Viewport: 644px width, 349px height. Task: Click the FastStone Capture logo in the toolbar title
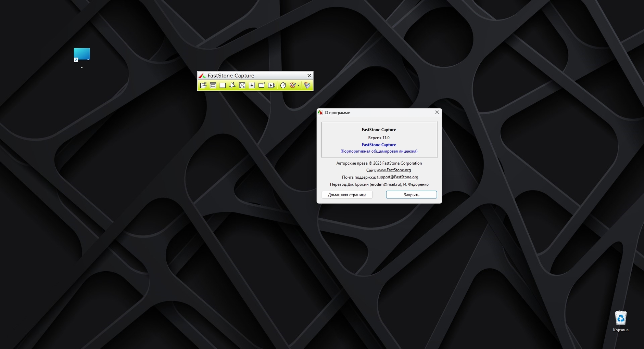click(x=202, y=76)
